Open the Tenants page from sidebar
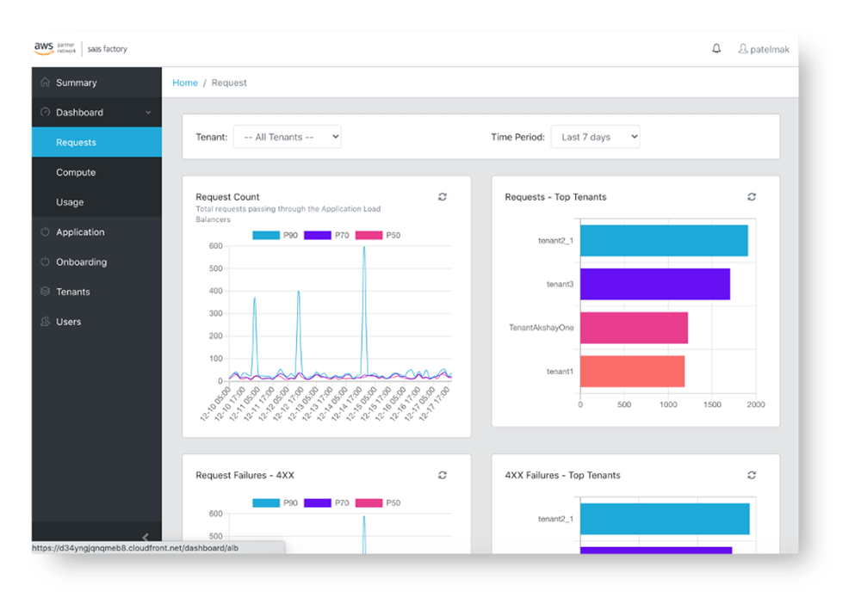 pos(73,292)
